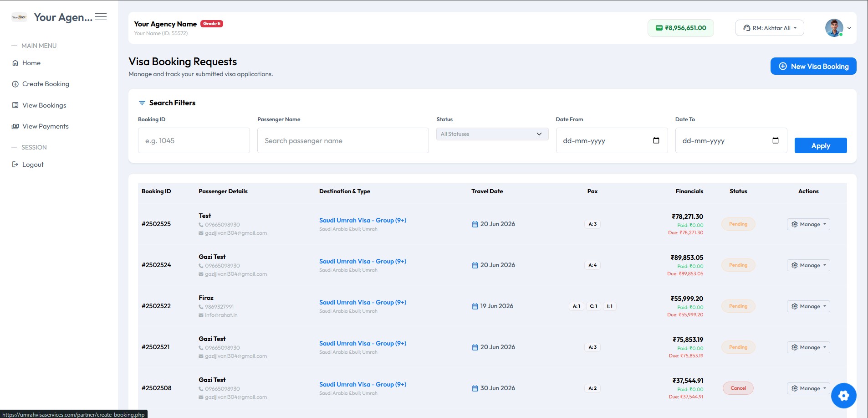Click Pending status badge for #2502522

738,306
